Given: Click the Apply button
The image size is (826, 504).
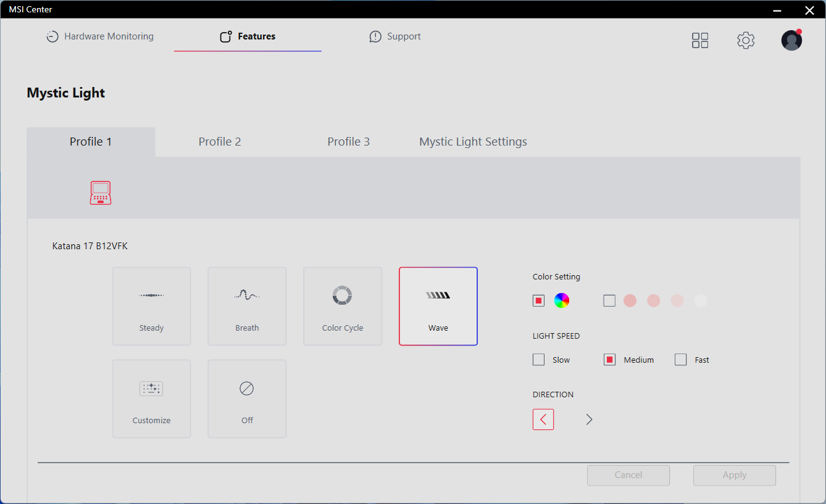Looking at the screenshot, I should [x=735, y=475].
